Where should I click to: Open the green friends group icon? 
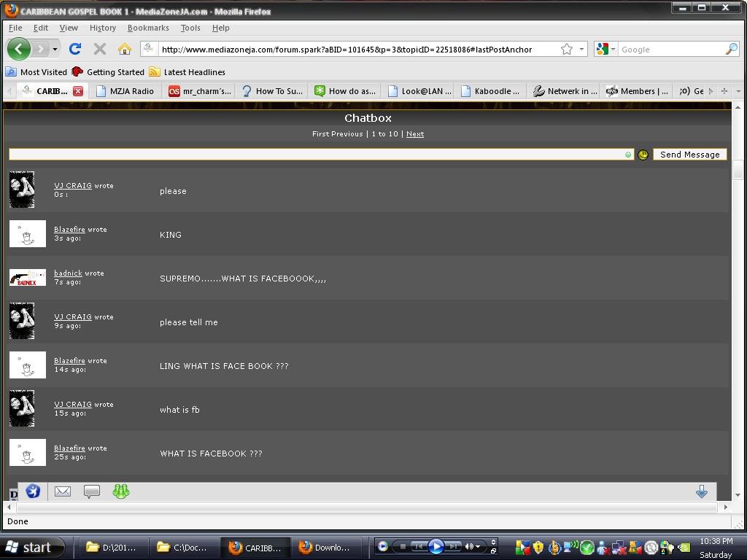(121, 491)
